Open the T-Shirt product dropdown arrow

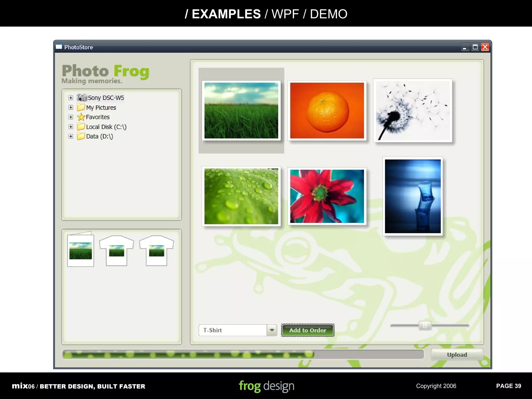coord(272,330)
